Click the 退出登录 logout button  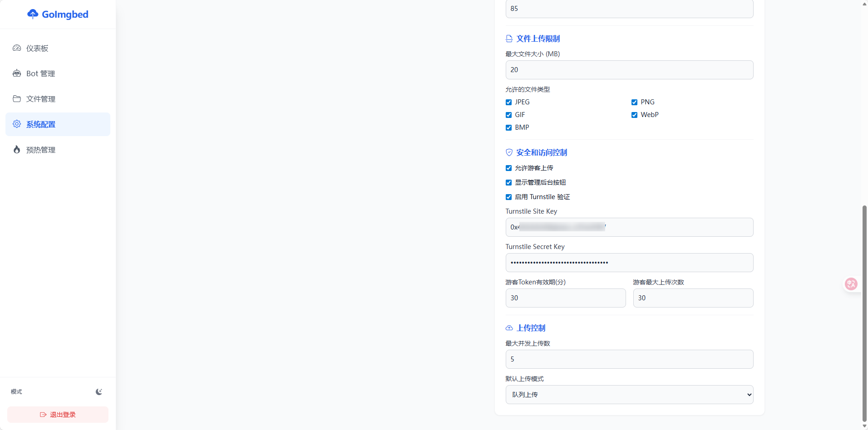point(58,415)
